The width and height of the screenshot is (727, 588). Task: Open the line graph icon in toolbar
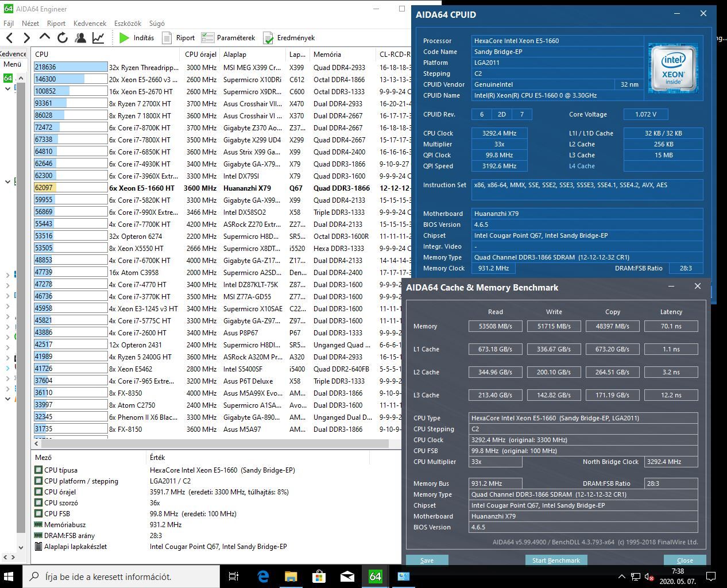click(98, 38)
